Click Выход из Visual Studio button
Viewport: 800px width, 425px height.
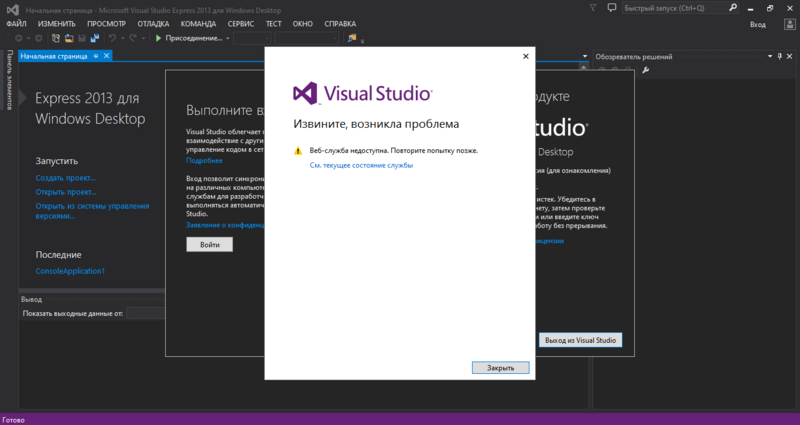[x=581, y=340]
